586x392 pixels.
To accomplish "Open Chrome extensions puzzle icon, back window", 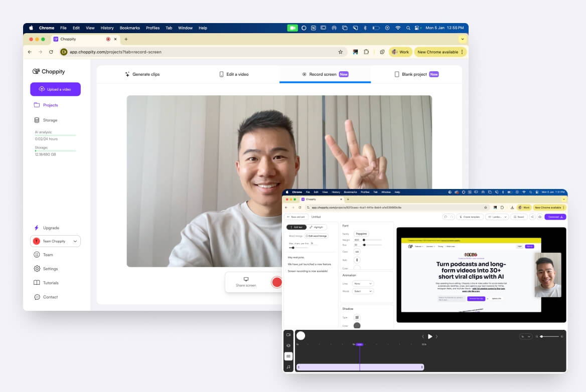I will (x=366, y=52).
